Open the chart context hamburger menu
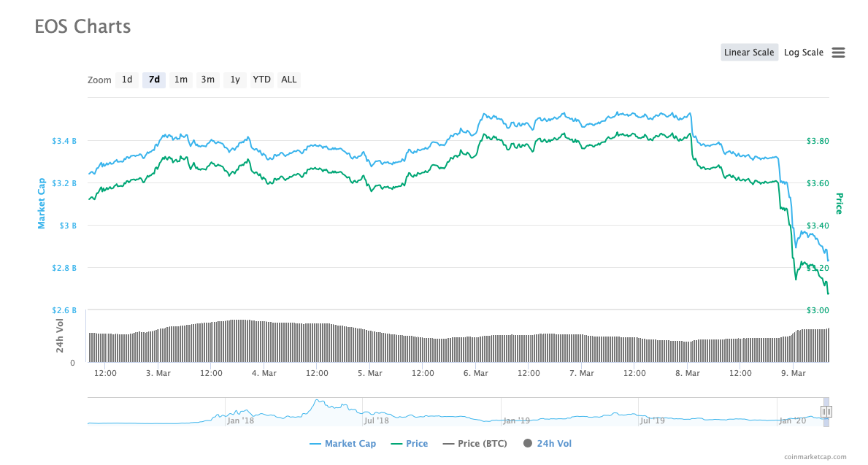Viewport: 868px width, 465px height. [x=838, y=53]
